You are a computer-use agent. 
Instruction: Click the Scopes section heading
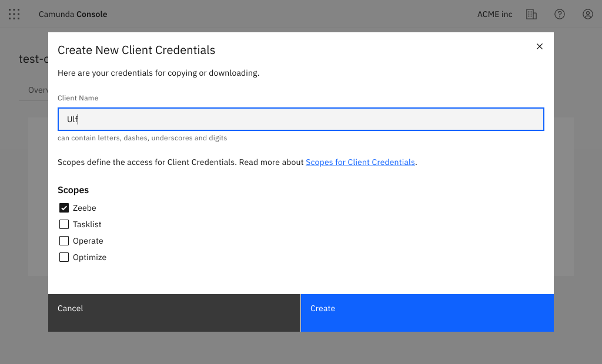(x=73, y=190)
